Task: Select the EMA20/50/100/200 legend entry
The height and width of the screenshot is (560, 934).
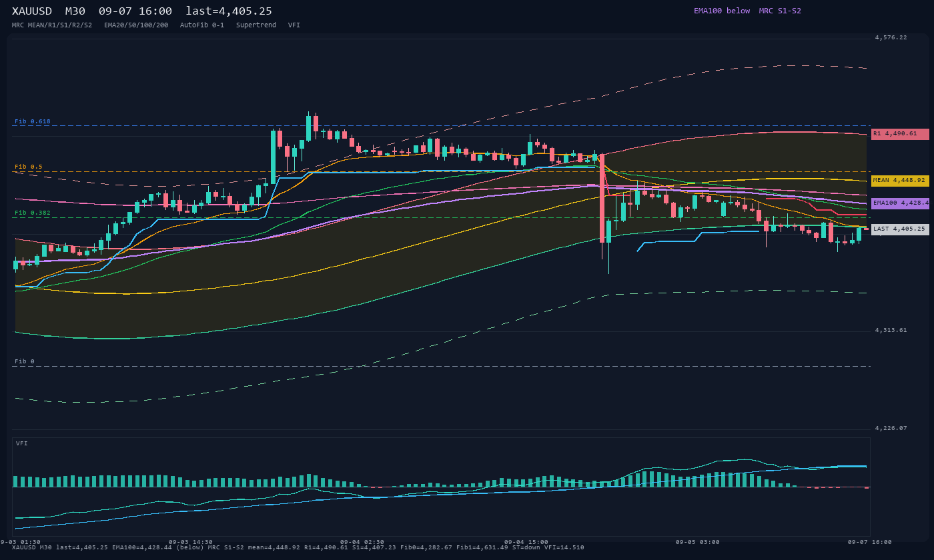Action: coord(136,25)
